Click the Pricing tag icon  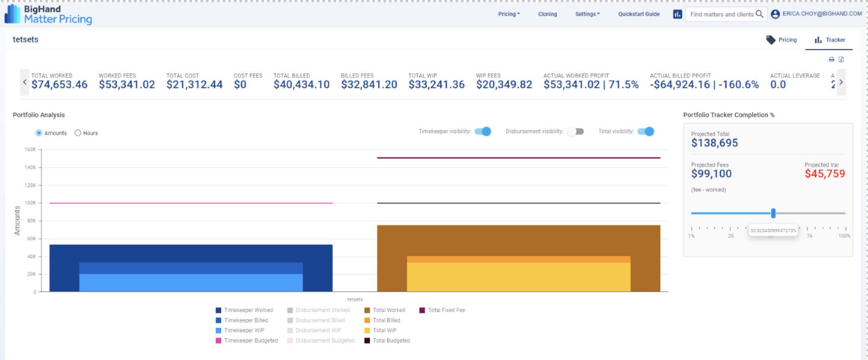point(771,40)
